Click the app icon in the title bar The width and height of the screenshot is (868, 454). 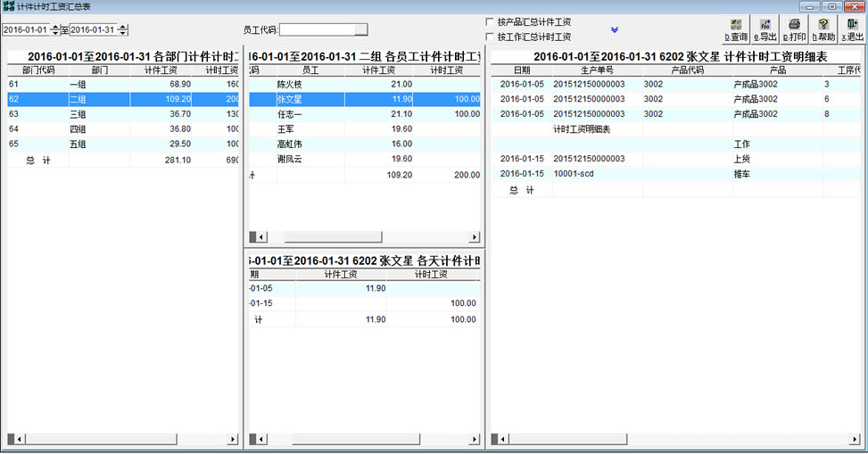[8, 6]
